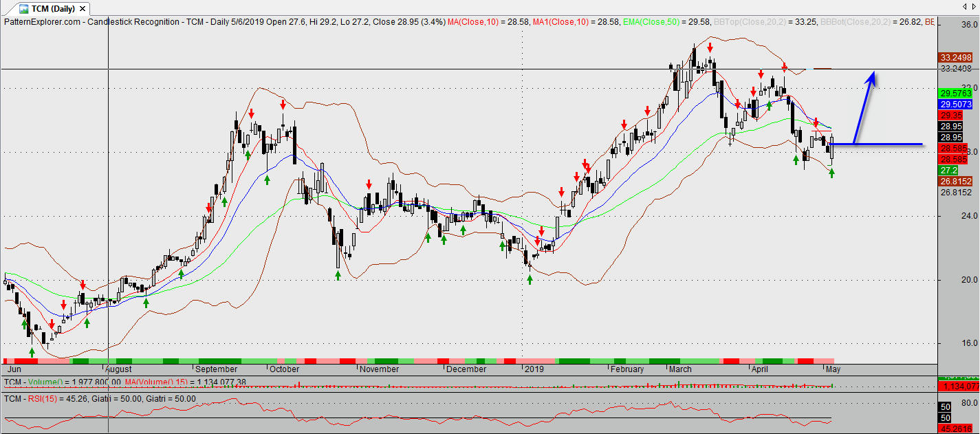980x434 pixels.
Task: Select the TCM (Daily) tab label
Action: [x=53, y=9]
